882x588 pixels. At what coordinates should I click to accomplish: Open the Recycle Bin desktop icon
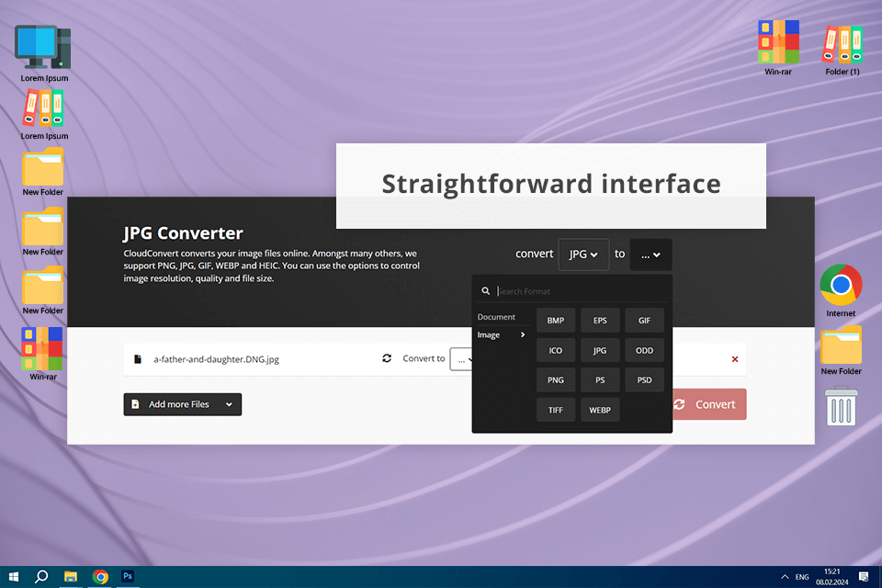coord(841,406)
